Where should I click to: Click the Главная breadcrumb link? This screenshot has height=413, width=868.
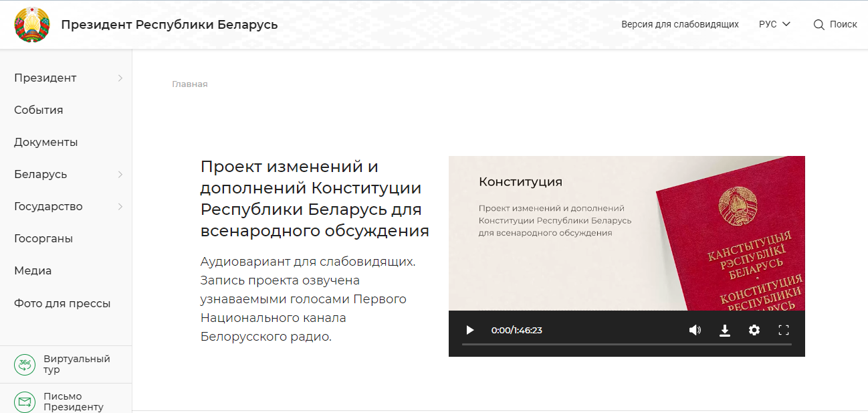190,84
